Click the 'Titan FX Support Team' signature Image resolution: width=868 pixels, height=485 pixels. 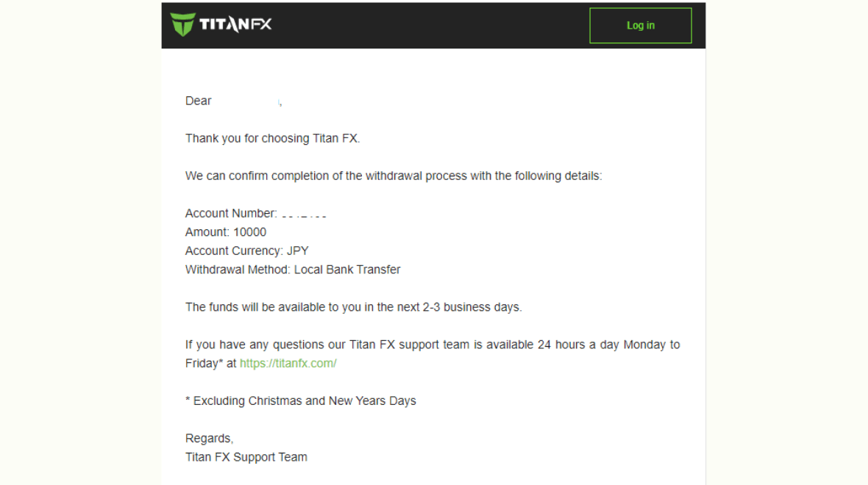click(x=246, y=457)
